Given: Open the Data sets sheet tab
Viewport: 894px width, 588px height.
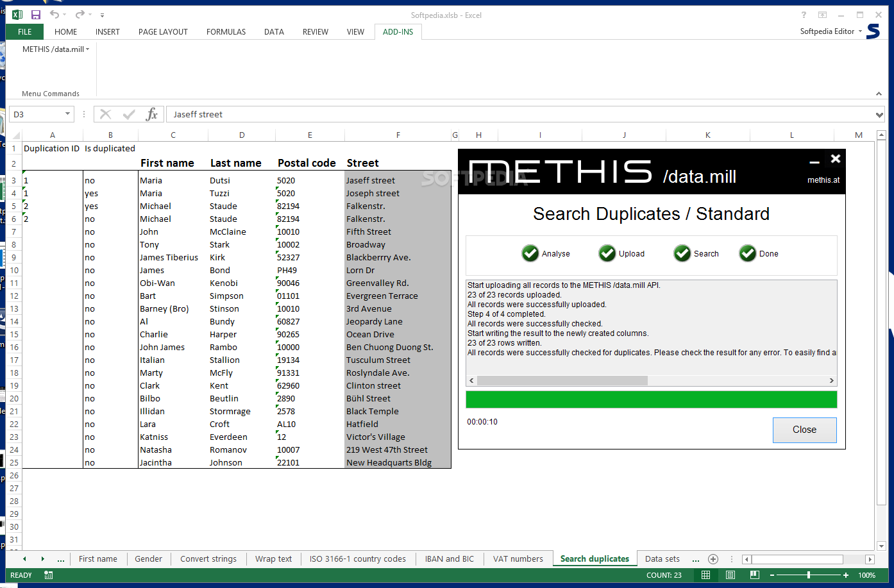Looking at the screenshot, I should (662, 559).
